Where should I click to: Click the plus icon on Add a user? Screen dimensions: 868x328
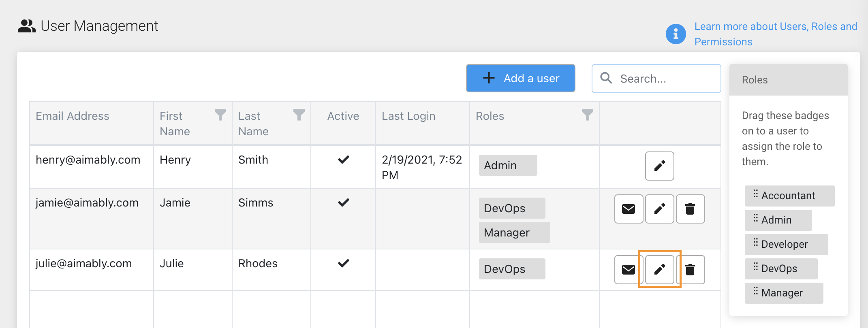489,78
